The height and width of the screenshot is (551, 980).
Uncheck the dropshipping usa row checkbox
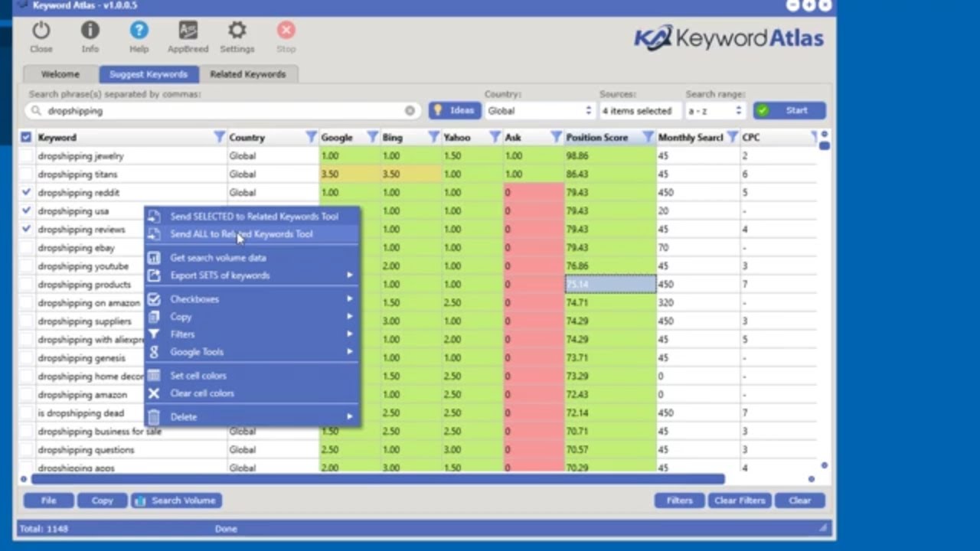pos(26,211)
